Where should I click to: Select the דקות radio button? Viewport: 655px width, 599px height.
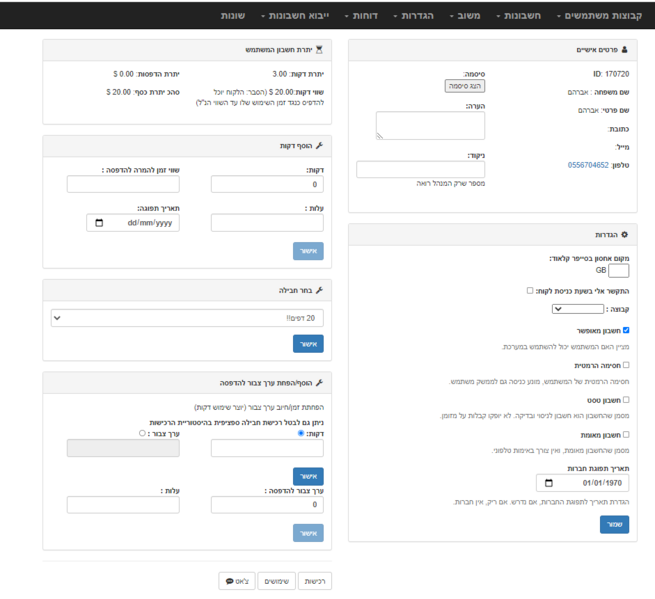pos(301,433)
